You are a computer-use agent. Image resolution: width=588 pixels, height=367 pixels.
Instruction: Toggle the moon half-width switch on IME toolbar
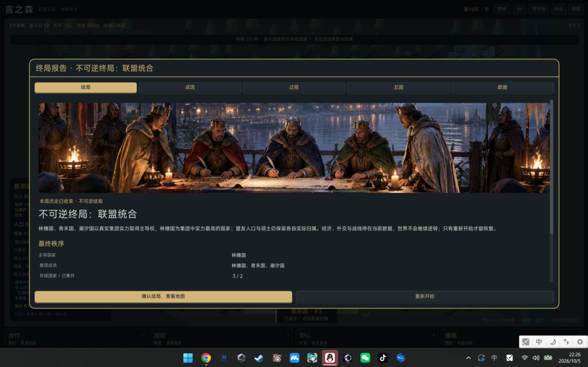click(x=553, y=342)
